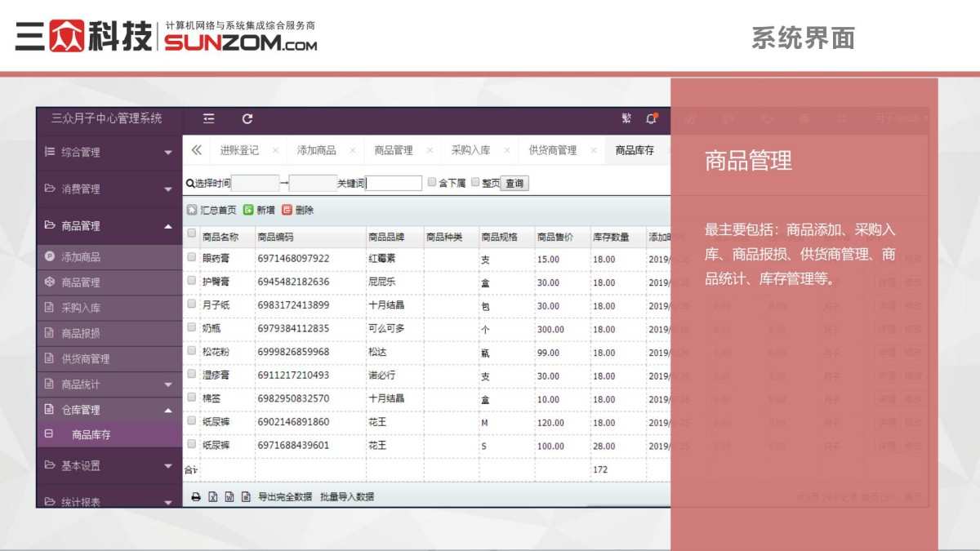Screen dimensions: 980x551
Task: Click the print icon in the bottom toolbar
Action: [x=196, y=496]
